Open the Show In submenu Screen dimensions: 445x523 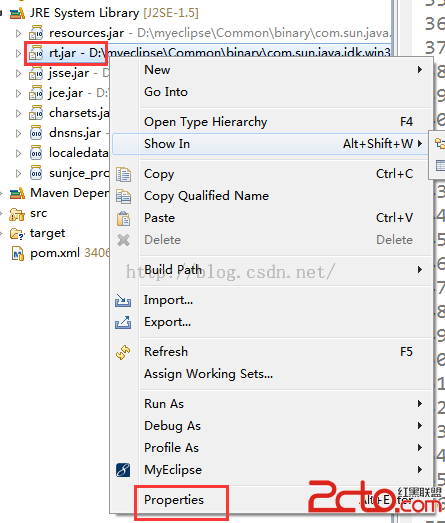(271, 144)
